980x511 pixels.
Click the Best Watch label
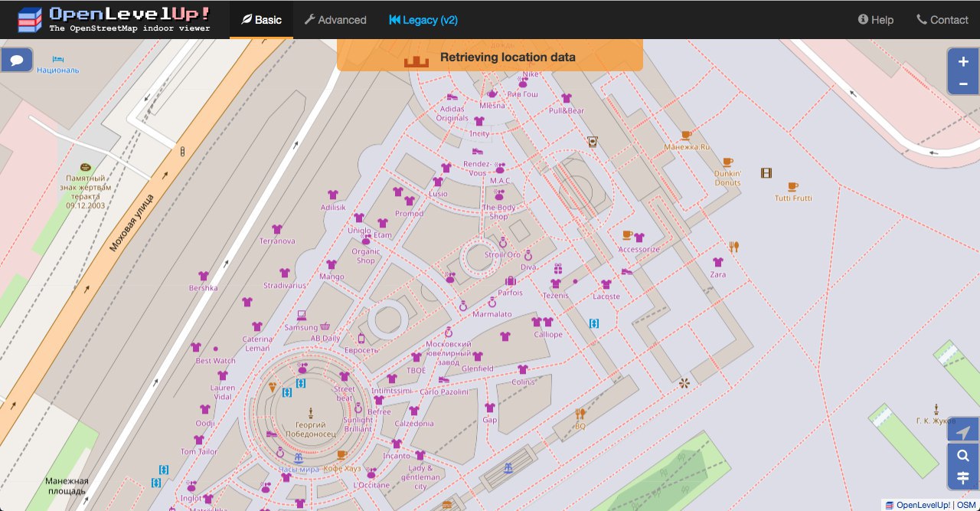(216, 361)
